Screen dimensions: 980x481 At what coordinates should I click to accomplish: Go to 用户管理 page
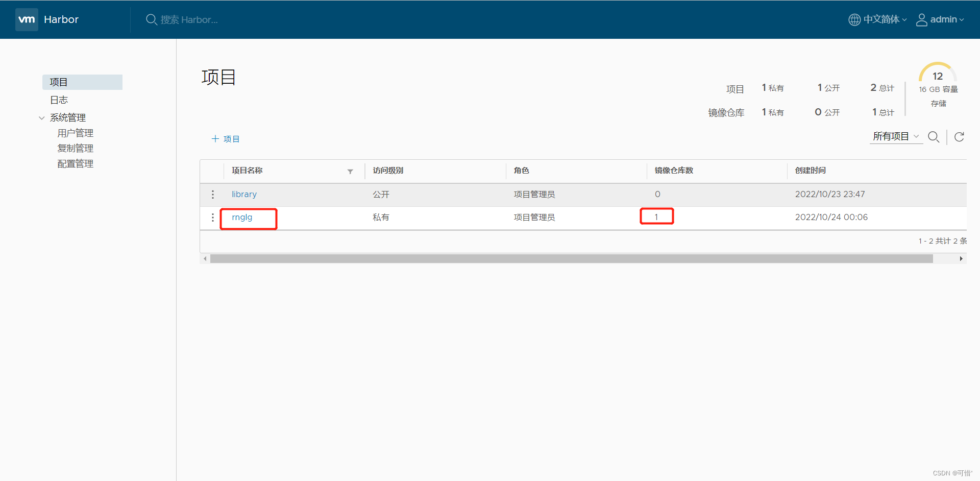75,133
